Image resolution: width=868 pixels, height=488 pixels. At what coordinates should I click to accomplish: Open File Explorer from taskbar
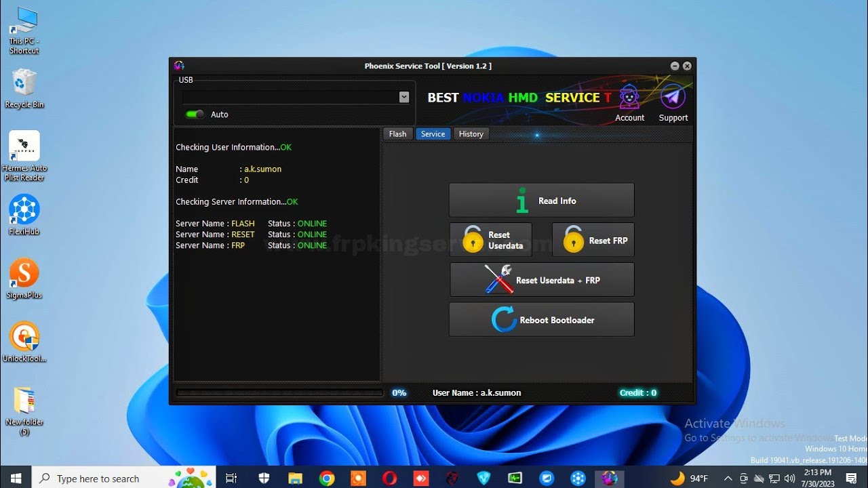pos(295,479)
